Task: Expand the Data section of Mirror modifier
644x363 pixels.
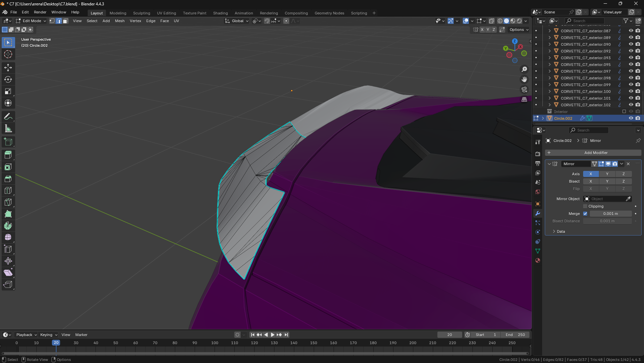Action: click(561, 231)
